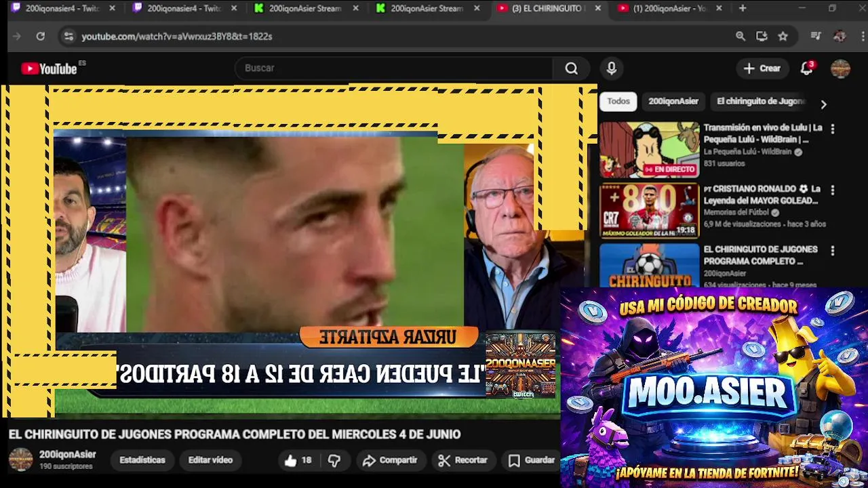Save the video with Guardar

point(532,460)
